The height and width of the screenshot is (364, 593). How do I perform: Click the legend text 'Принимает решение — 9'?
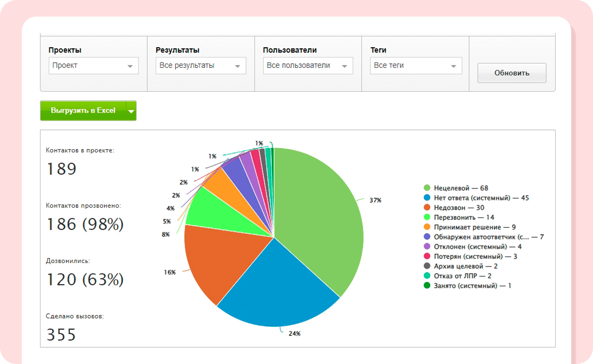pyautogui.click(x=475, y=227)
